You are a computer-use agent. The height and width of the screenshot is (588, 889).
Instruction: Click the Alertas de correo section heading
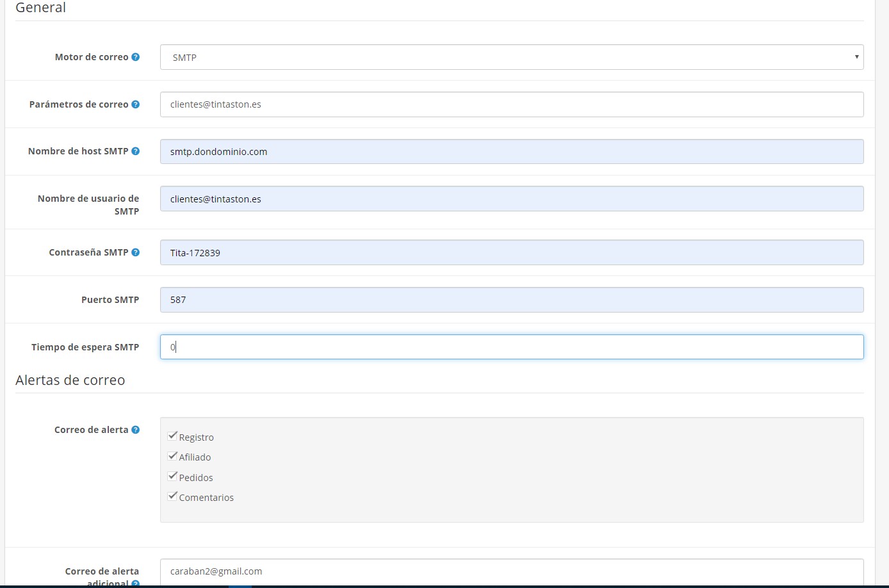pyautogui.click(x=70, y=380)
